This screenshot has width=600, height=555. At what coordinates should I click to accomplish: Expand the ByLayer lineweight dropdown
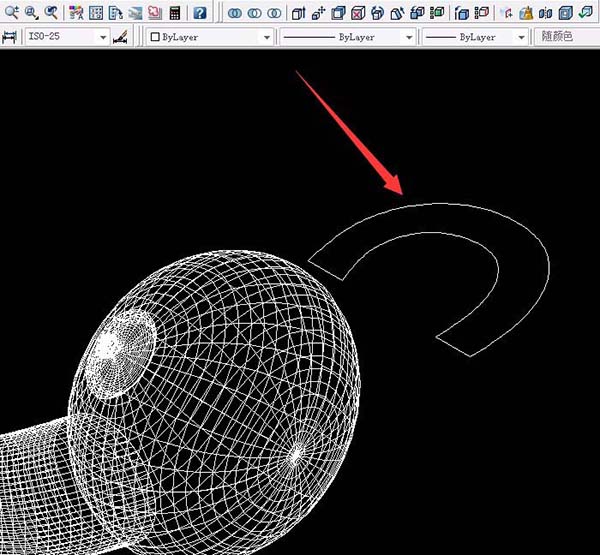coord(521,37)
